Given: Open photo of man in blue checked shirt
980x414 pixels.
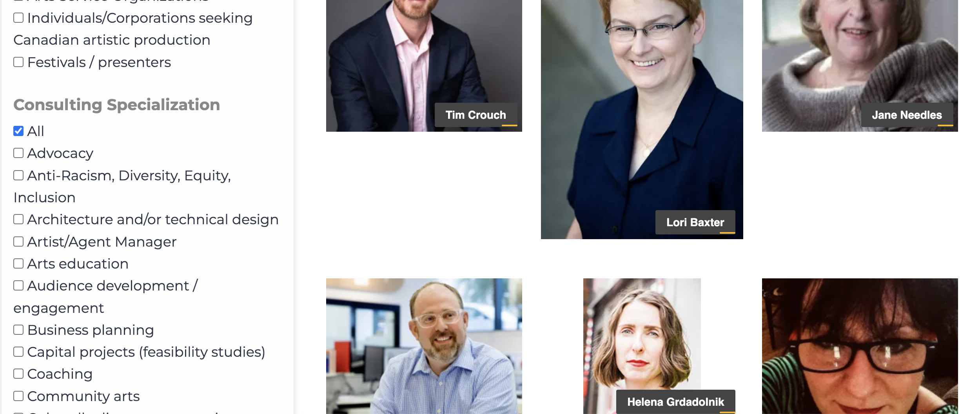Looking at the screenshot, I should [x=424, y=346].
